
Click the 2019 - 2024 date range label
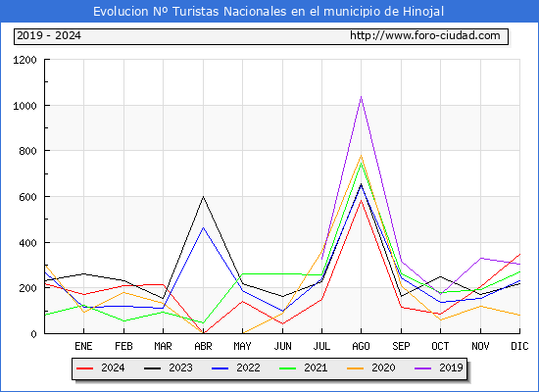pos(49,35)
